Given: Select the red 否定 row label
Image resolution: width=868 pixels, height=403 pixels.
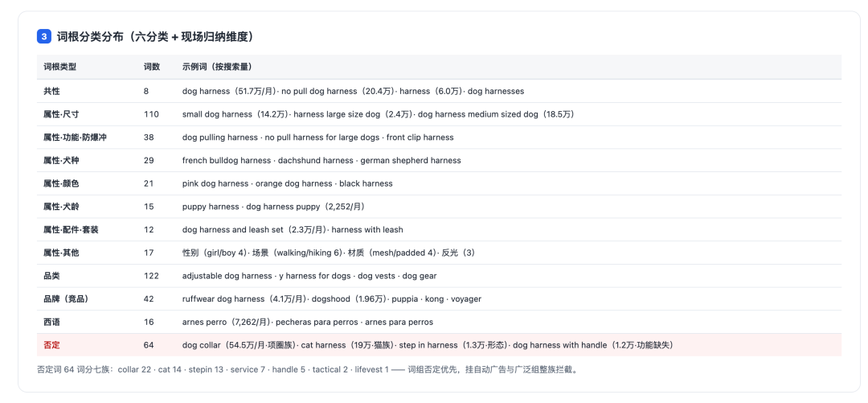Looking at the screenshot, I should click(51, 345).
